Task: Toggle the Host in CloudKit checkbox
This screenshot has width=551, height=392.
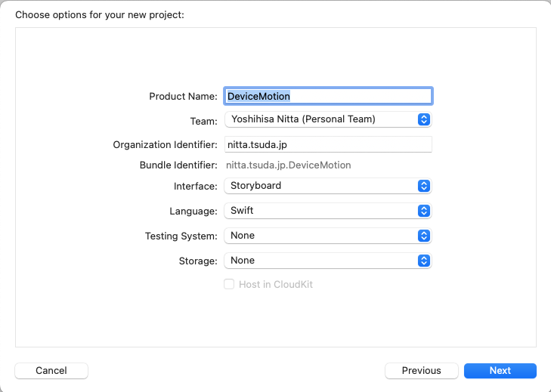Action: click(229, 285)
